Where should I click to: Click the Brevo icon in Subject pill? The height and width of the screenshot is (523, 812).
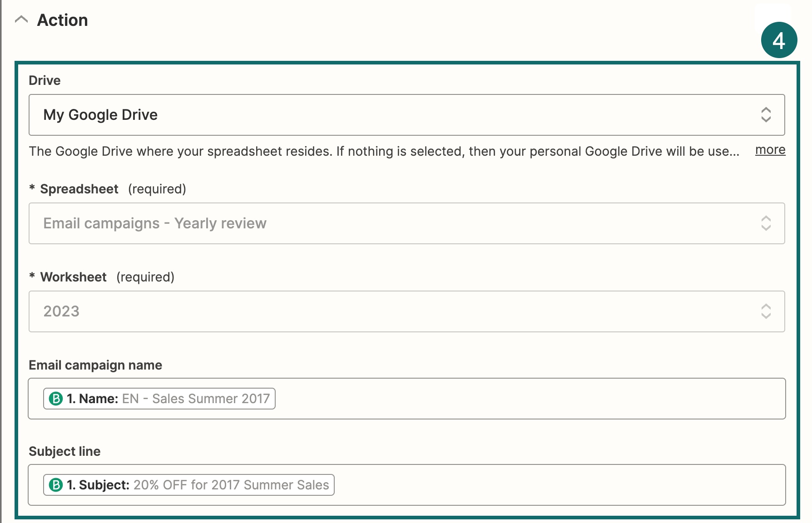(x=56, y=485)
